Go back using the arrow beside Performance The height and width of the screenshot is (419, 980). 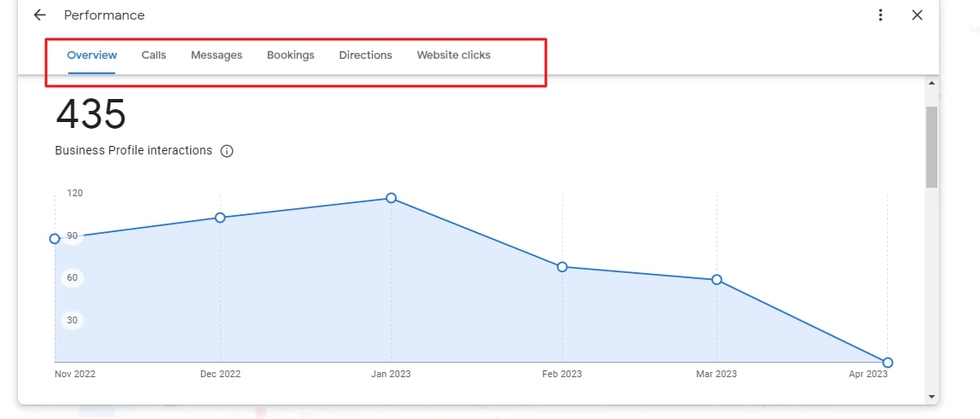pos(39,15)
